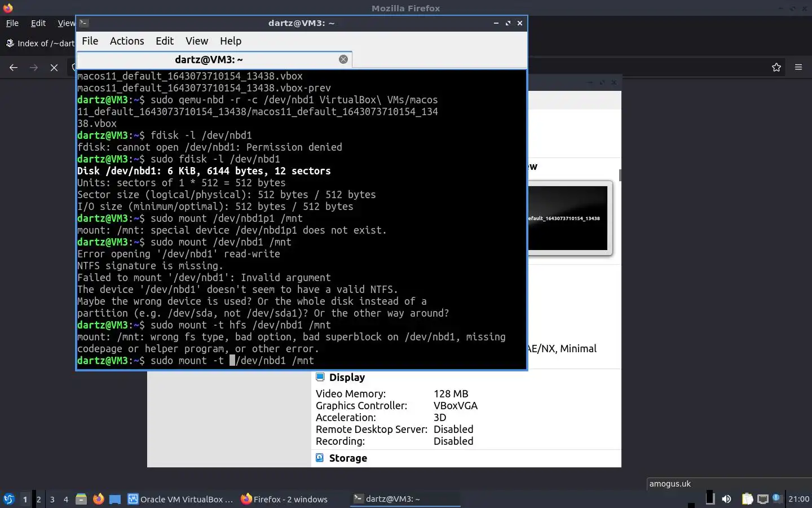This screenshot has width=812, height=508.
Task: Open the notification tray icon with info badge
Action: coord(777,498)
